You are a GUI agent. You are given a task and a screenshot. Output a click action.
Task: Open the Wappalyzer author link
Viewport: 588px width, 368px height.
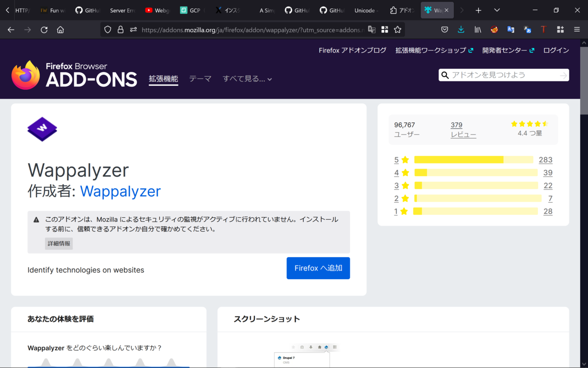pyautogui.click(x=120, y=191)
